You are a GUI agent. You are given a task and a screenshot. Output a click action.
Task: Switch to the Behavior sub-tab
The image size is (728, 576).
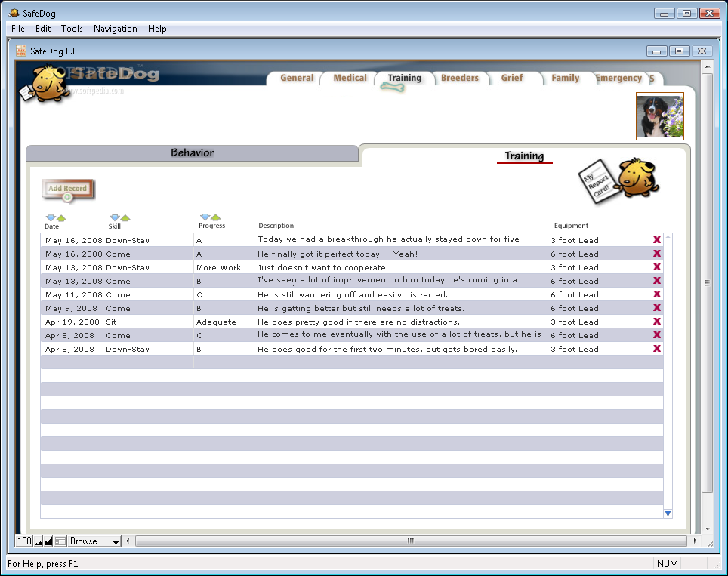193,152
